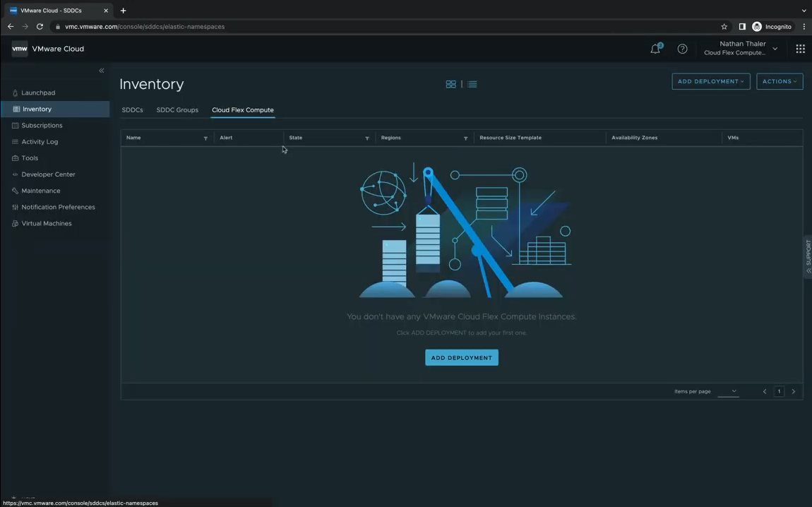Open the notifications bell
Viewport: 812px width, 507px height.
[656, 49]
